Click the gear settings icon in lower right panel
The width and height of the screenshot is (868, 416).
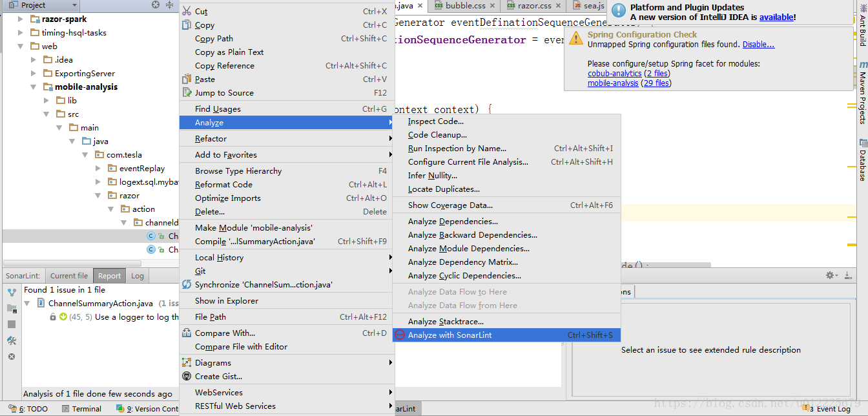tap(831, 275)
